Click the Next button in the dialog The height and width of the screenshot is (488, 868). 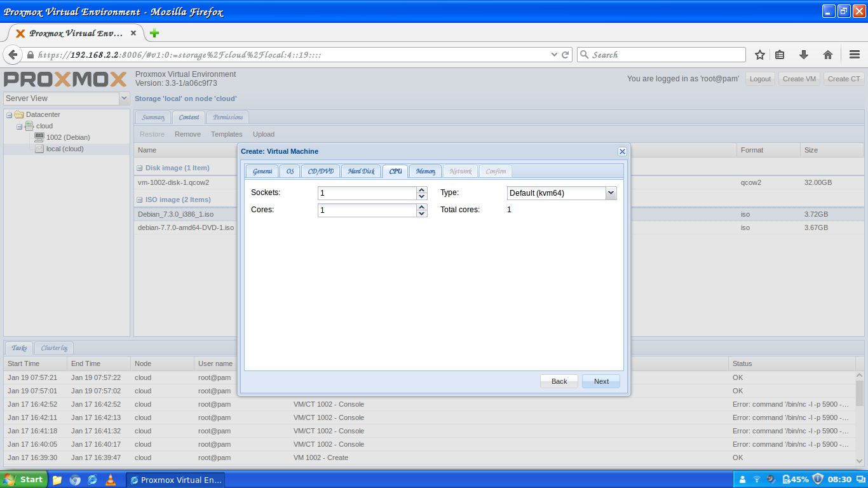(601, 381)
